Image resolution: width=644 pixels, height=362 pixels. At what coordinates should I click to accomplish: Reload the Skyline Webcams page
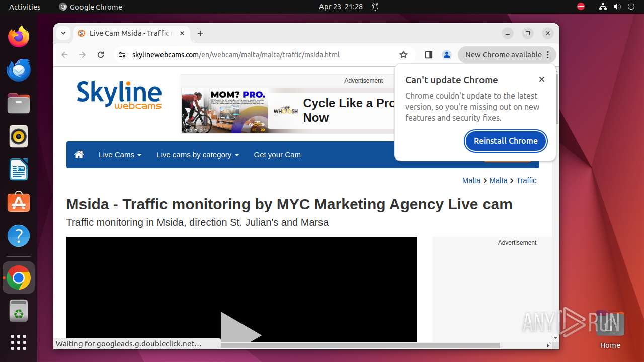point(101,55)
